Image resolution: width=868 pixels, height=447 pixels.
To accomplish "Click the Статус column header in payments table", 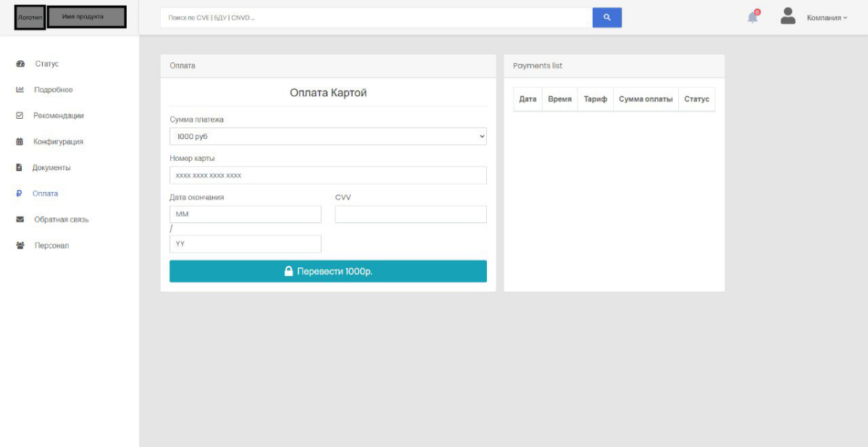I will (x=696, y=99).
